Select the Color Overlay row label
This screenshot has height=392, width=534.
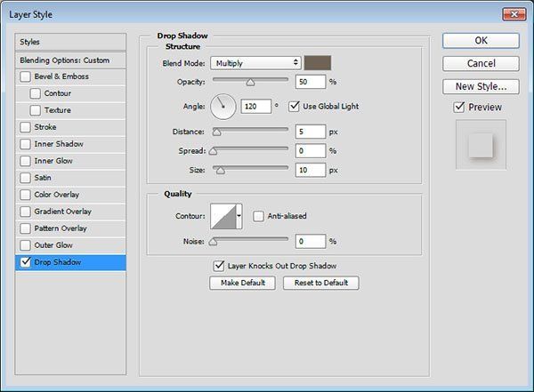point(57,195)
